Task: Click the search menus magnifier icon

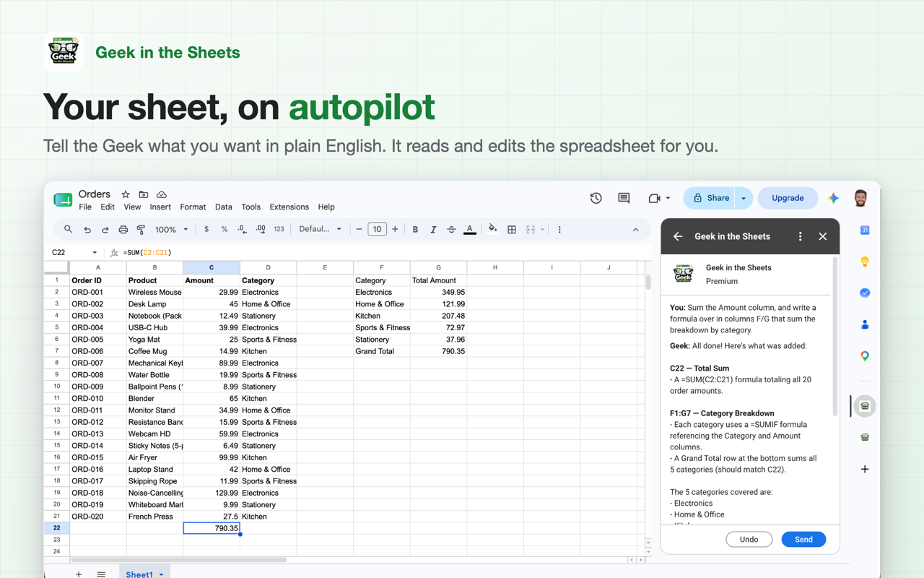Action: [x=68, y=230]
